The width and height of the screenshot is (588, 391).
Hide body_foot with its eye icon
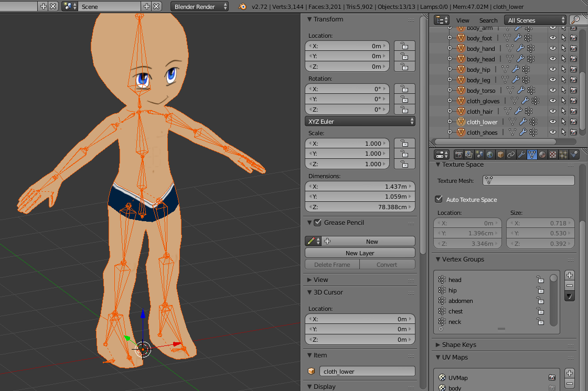pyautogui.click(x=552, y=38)
